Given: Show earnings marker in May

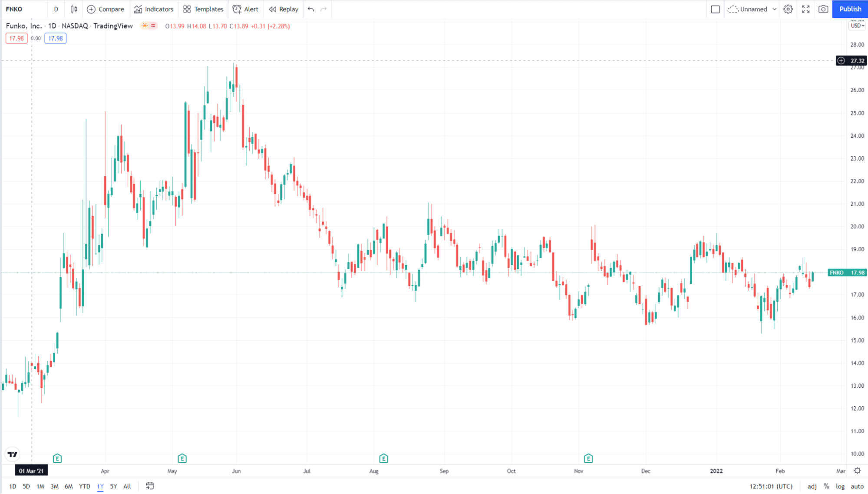Looking at the screenshot, I should (182, 458).
